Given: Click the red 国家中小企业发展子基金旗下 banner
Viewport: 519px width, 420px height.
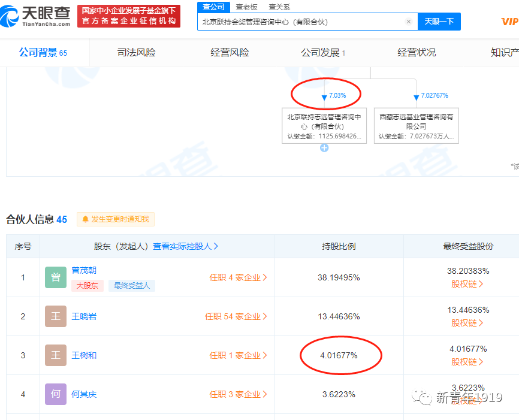Looking at the screenshot, I should pos(129,16).
